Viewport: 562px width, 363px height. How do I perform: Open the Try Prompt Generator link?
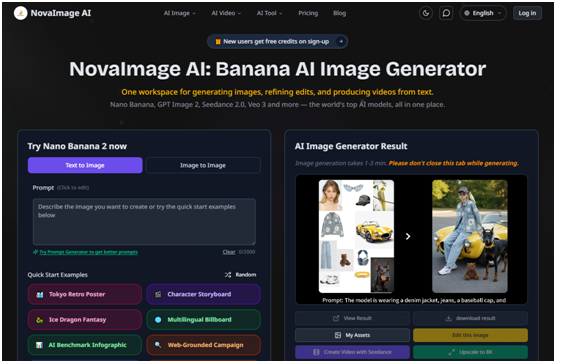[x=88, y=252]
